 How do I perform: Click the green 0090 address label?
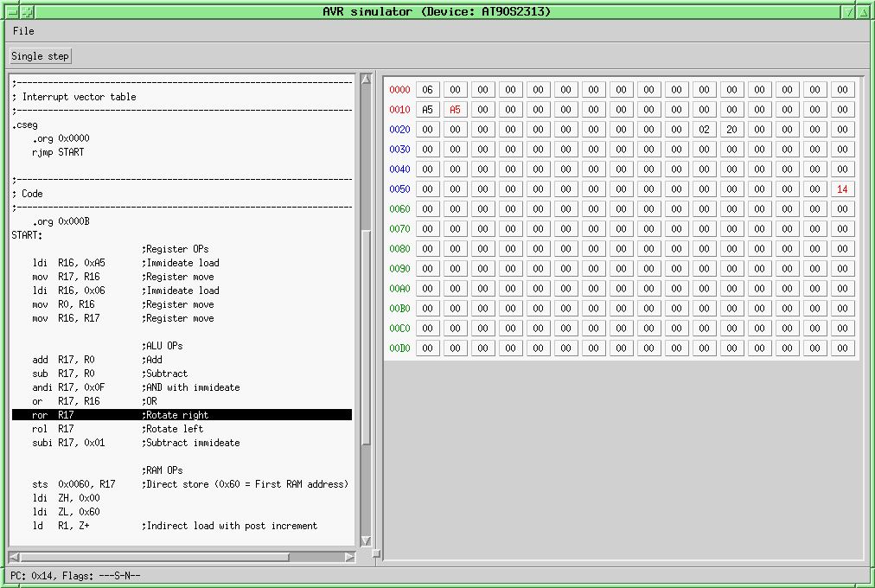pyautogui.click(x=399, y=269)
